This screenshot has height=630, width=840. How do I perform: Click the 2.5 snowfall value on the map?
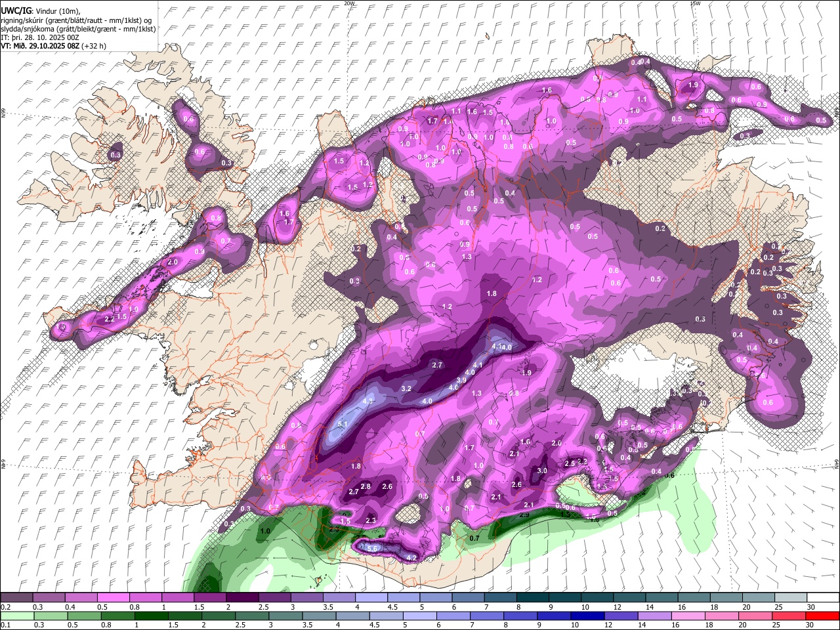tap(570, 463)
